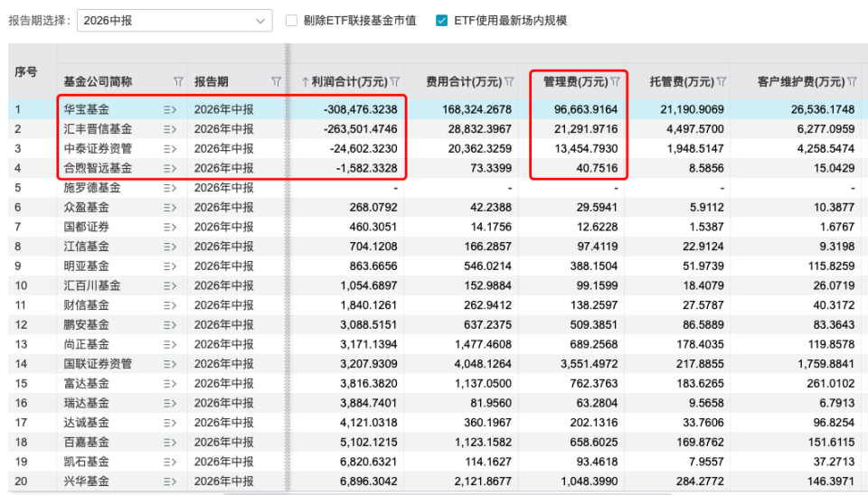Click the filter icon for 管理费(万元) column
This screenshot has width=868, height=495.
(x=615, y=82)
